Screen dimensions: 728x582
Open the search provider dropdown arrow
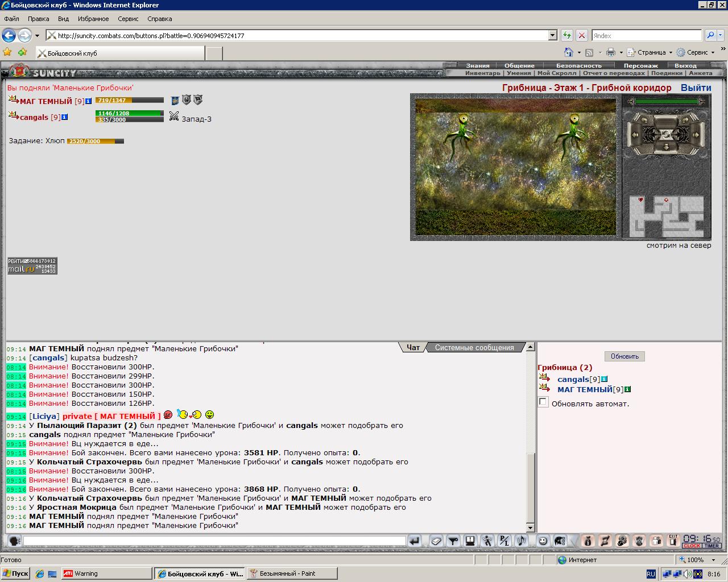pos(720,35)
